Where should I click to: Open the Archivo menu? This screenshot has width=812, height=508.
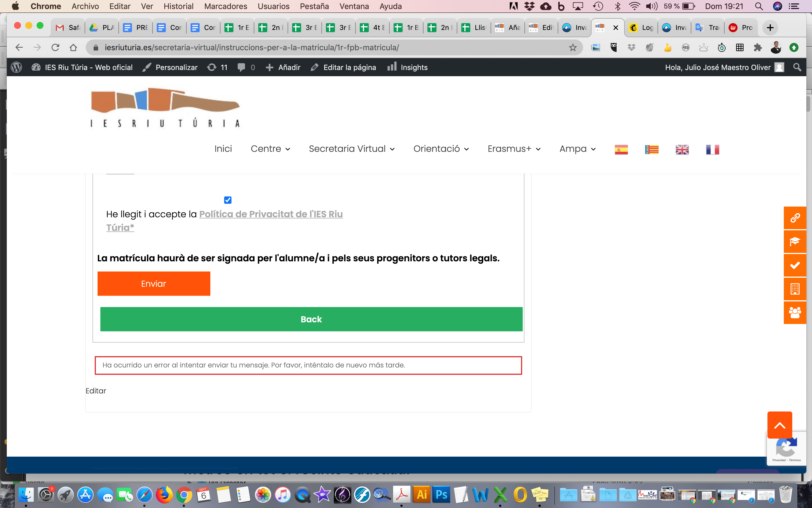point(85,6)
